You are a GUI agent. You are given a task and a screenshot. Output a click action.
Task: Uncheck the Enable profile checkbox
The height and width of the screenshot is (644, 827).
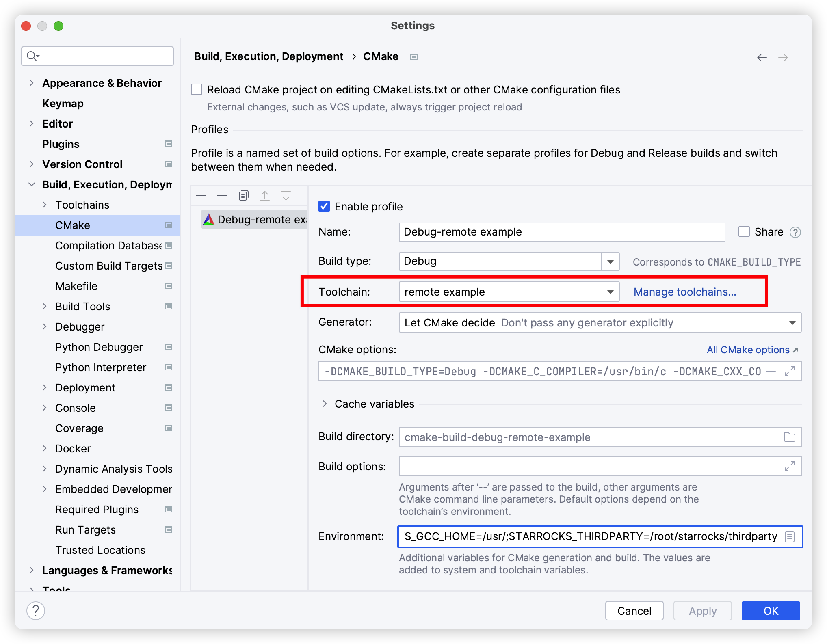click(x=324, y=206)
